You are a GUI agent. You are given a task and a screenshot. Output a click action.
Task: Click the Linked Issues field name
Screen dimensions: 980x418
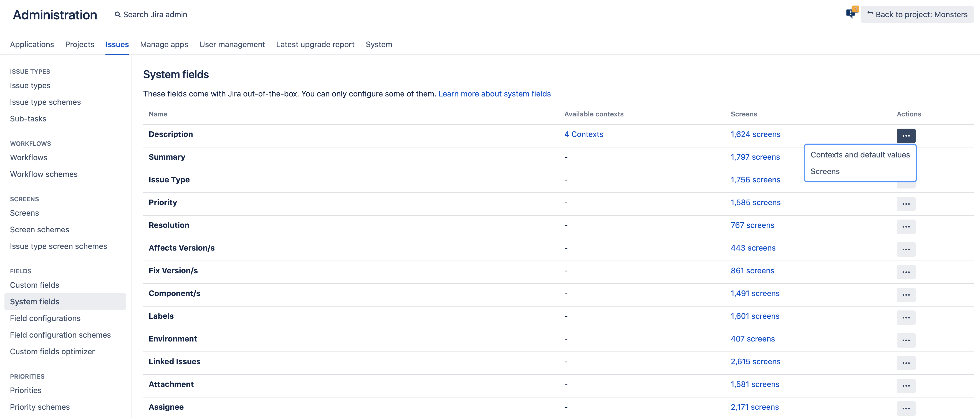[x=174, y=362]
